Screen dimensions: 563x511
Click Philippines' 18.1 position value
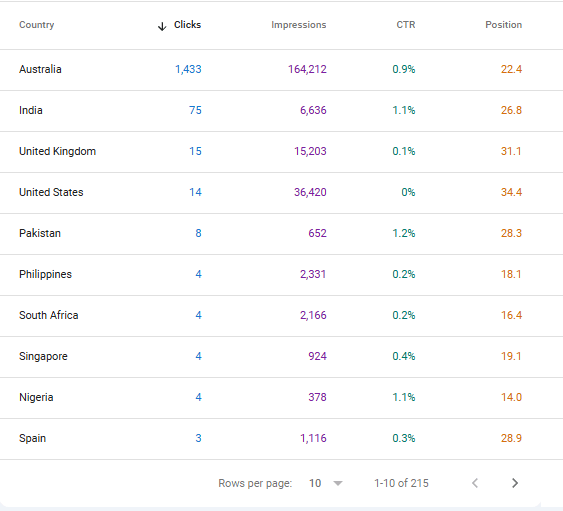click(511, 274)
